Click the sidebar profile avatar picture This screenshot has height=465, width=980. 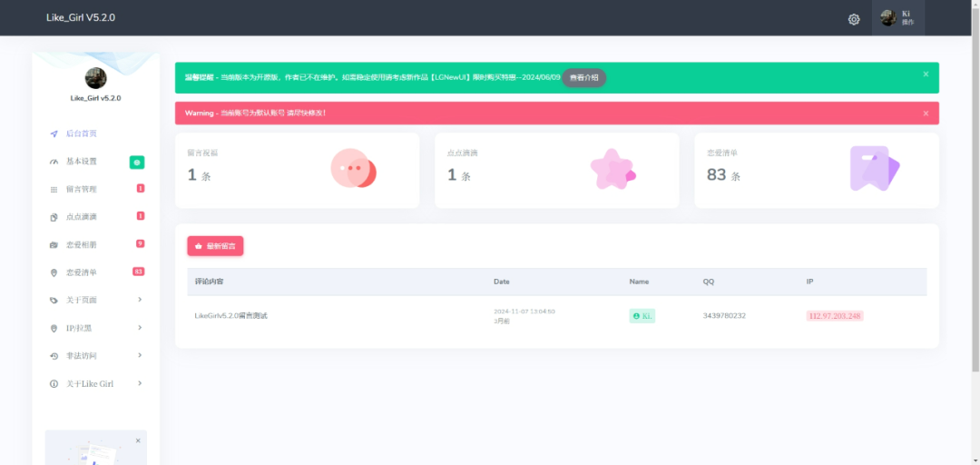click(95, 78)
